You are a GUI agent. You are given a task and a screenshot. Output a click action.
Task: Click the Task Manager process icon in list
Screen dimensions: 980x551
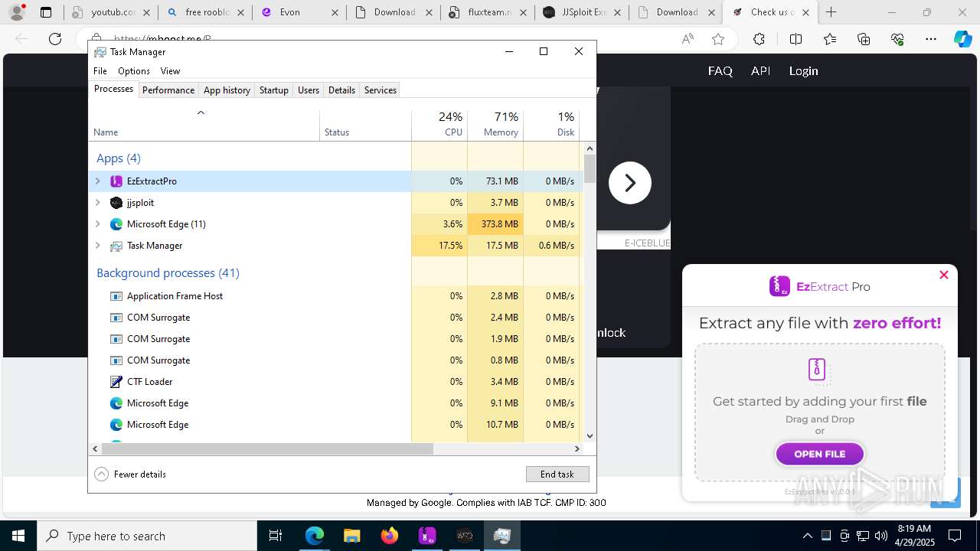(116, 246)
